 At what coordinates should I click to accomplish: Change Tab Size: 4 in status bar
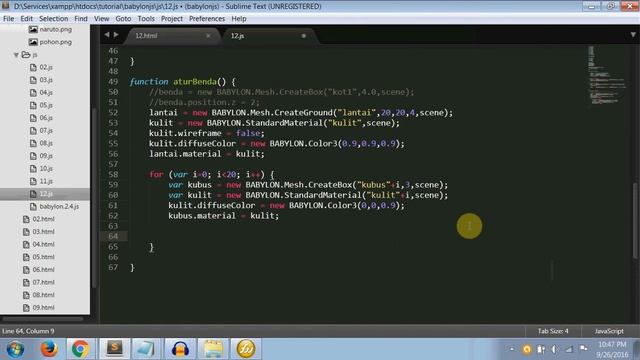click(553, 331)
